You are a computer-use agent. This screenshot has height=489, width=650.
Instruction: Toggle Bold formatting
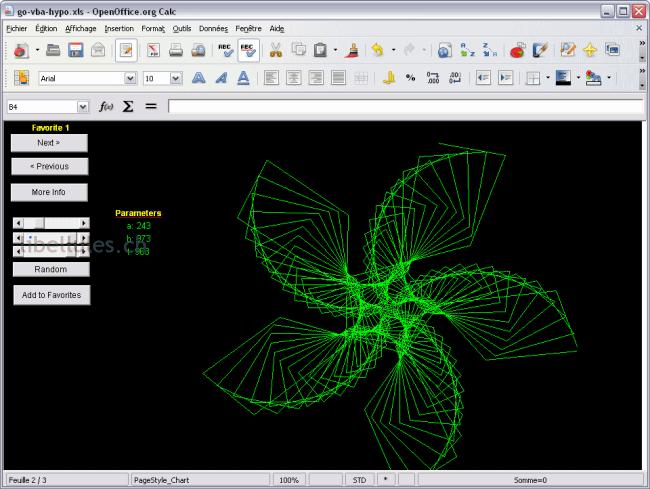pyautogui.click(x=199, y=78)
